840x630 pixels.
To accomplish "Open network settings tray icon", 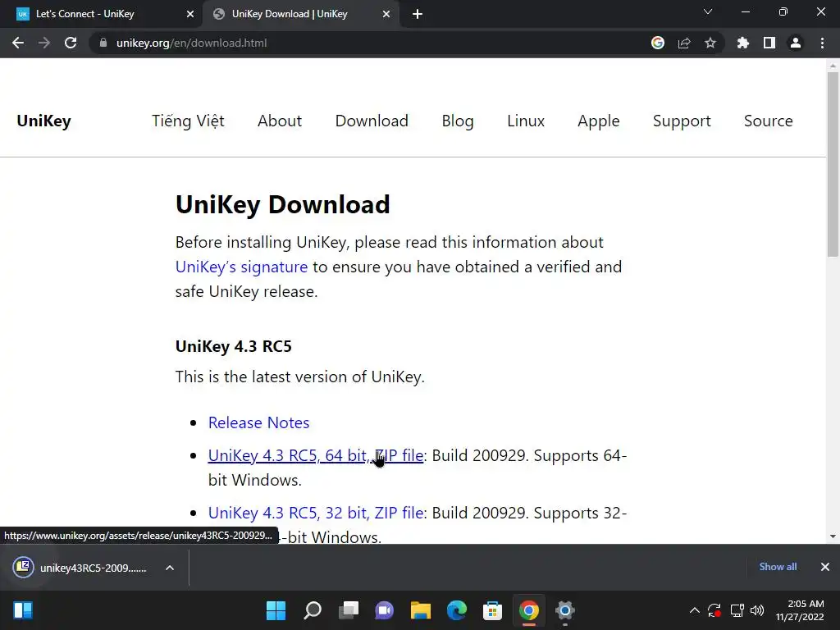I will click(x=737, y=610).
